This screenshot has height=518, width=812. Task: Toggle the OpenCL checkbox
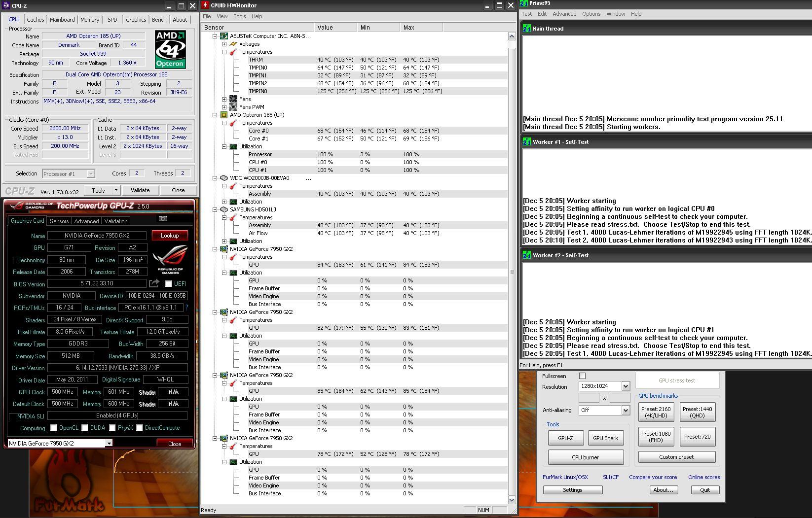[x=53, y=428]
